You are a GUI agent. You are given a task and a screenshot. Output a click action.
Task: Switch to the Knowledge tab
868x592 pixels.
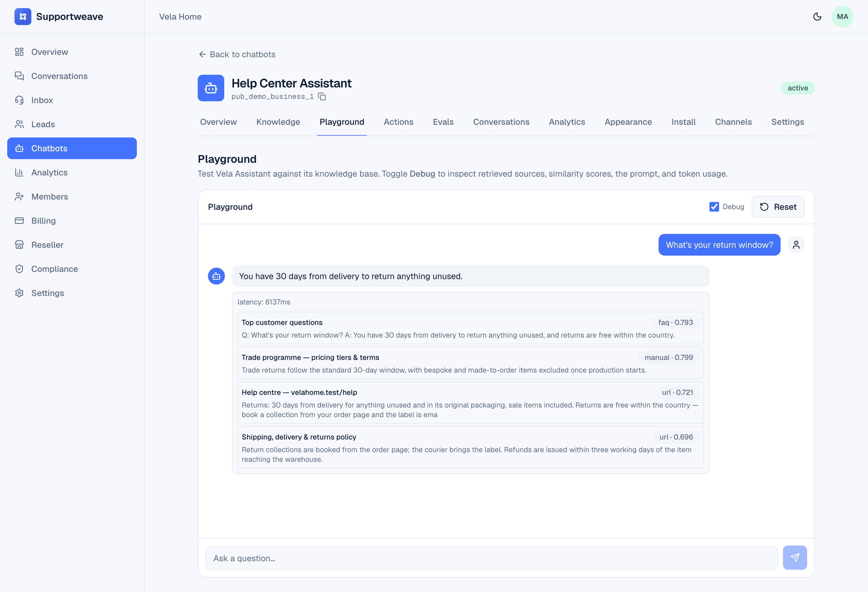tap(278, 122)
